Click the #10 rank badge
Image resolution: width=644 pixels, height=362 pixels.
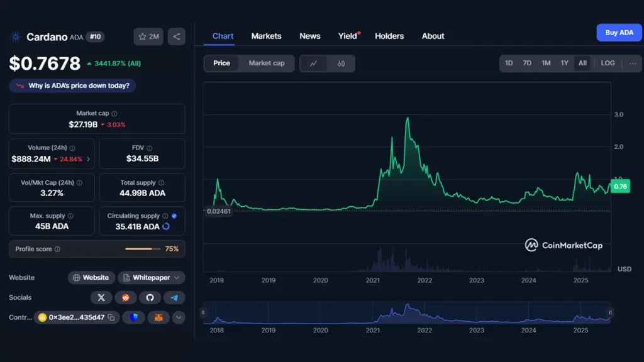(x=96, y=37)
